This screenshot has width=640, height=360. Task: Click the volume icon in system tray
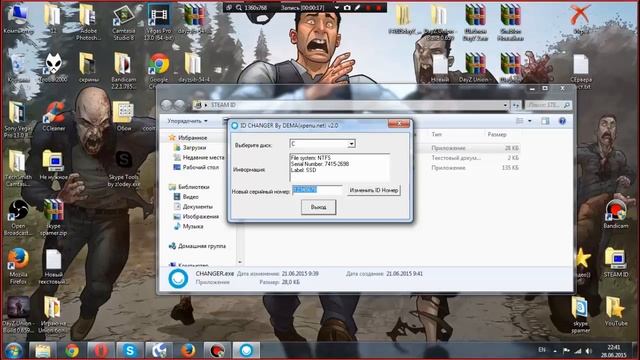tap(588, 351)
